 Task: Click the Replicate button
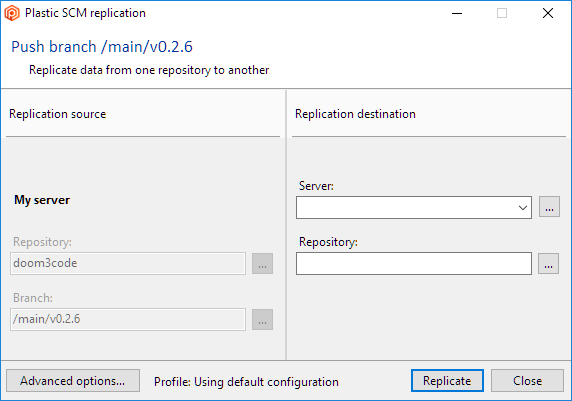tap(447, 381)
